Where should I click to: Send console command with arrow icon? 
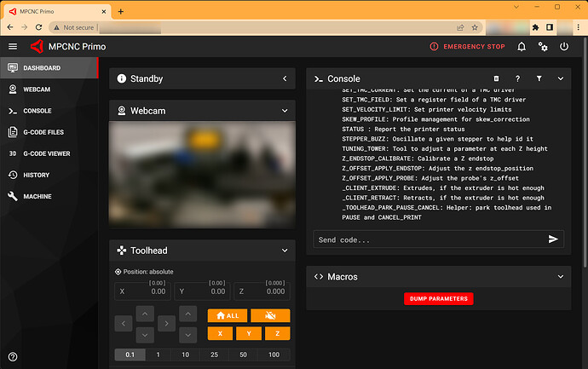(553, 239)
